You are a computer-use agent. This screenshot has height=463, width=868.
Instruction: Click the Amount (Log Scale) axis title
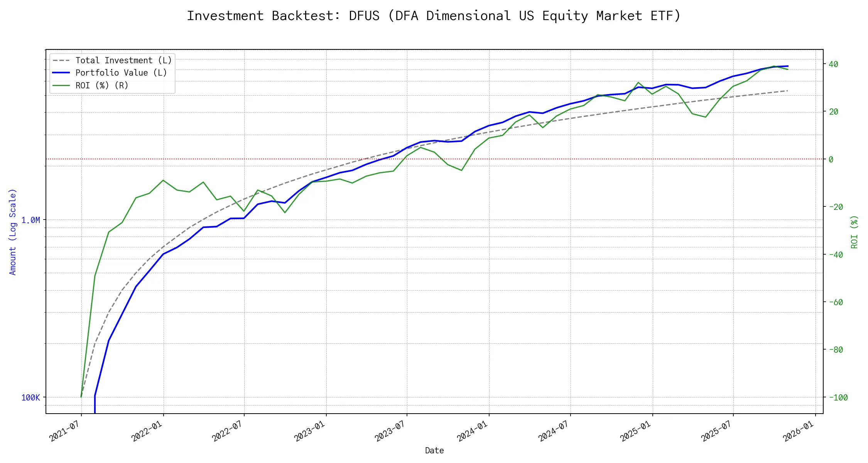pos(13,232)
